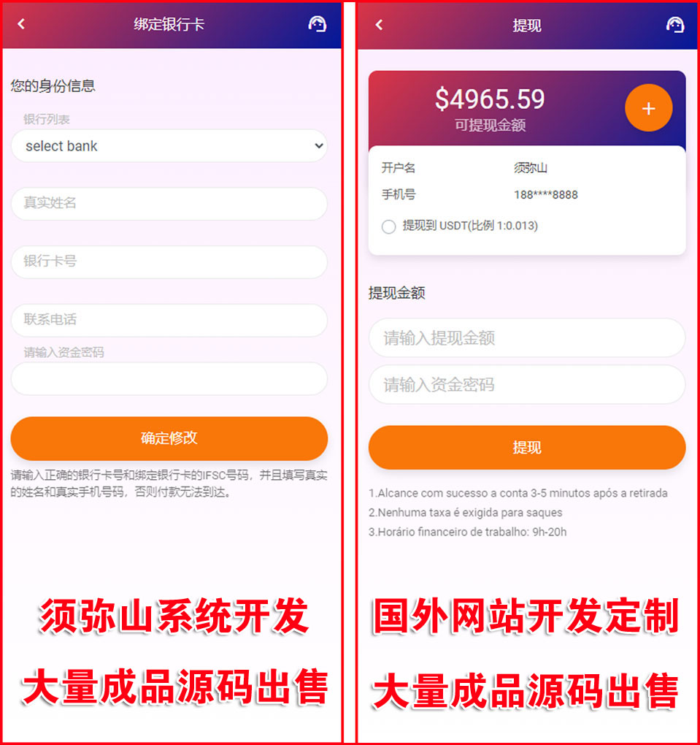The width and height of the screenshot is (700, 745).
Task: Focus the fund password field under 请输入资金密码
Action: coord(169,378)
